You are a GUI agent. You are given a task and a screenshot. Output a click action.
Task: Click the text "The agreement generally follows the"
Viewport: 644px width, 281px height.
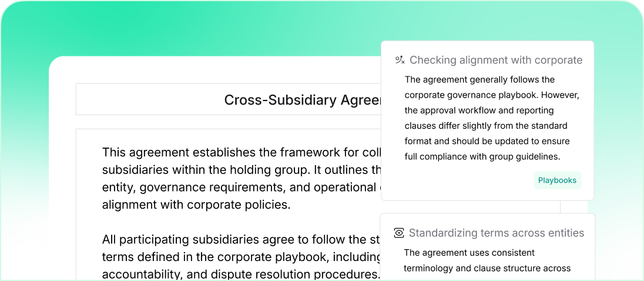pos(479,79)
